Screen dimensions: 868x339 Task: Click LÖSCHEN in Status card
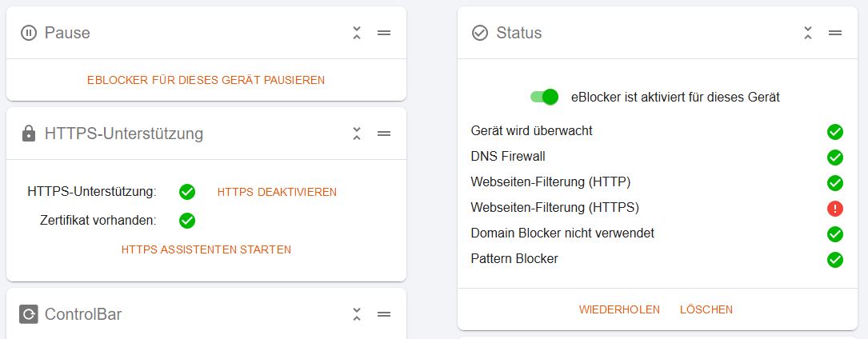[x=706, y=309]
